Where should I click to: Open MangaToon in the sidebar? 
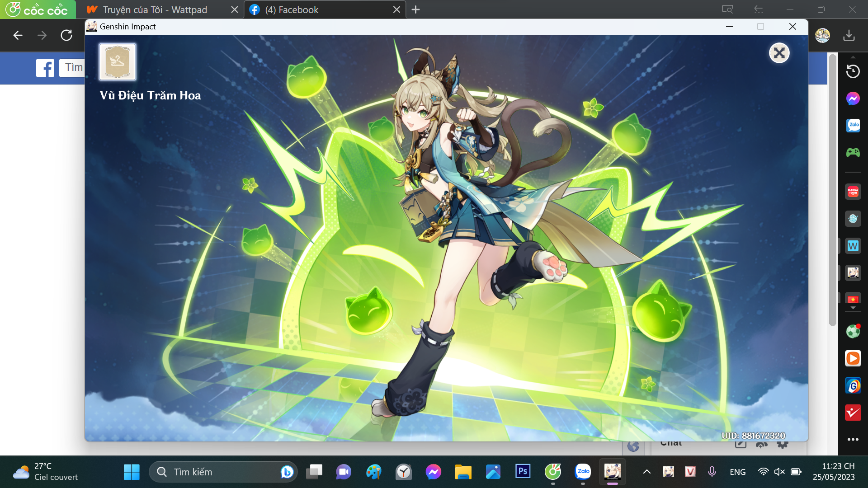(x=853, y=192)
